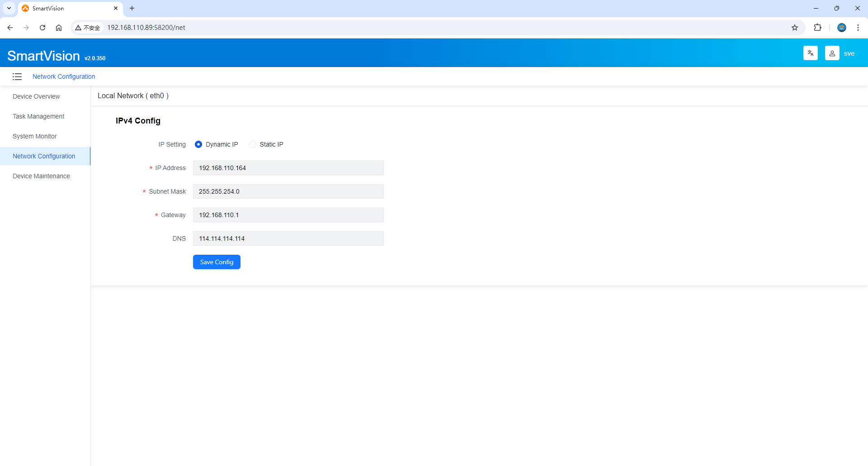Focus the DNS input field
The image size is (868, 466).
point(288,238)
